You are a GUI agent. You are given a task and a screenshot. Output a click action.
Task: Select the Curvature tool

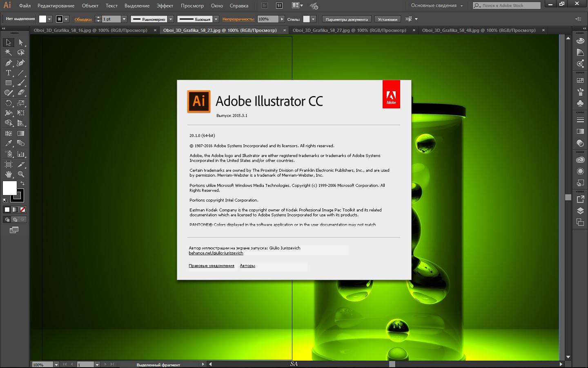(x=21, y=63)
